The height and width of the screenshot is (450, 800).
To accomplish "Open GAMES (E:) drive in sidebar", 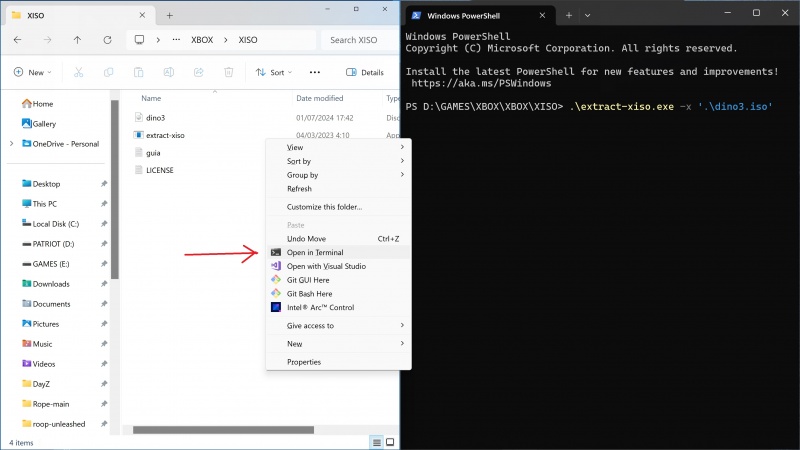I will point(46,264).
